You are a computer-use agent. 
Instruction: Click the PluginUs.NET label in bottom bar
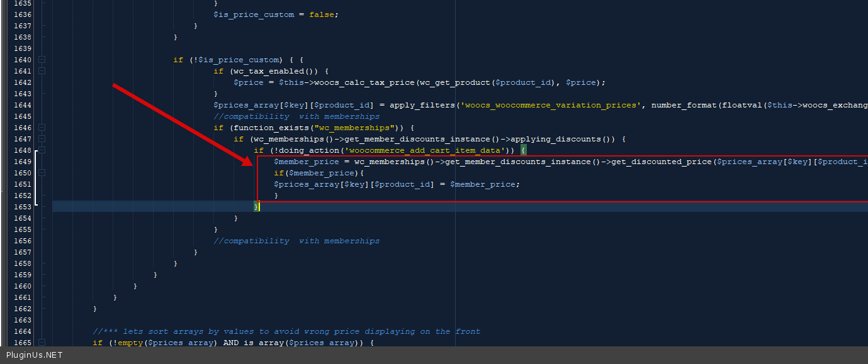pyautogui.click(x=35, y=355)
